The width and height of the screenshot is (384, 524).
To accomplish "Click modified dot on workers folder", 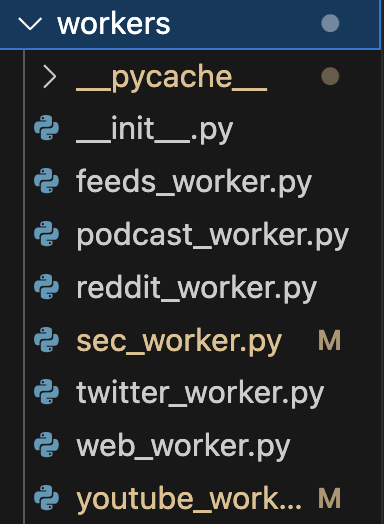I will pos(330,23).
